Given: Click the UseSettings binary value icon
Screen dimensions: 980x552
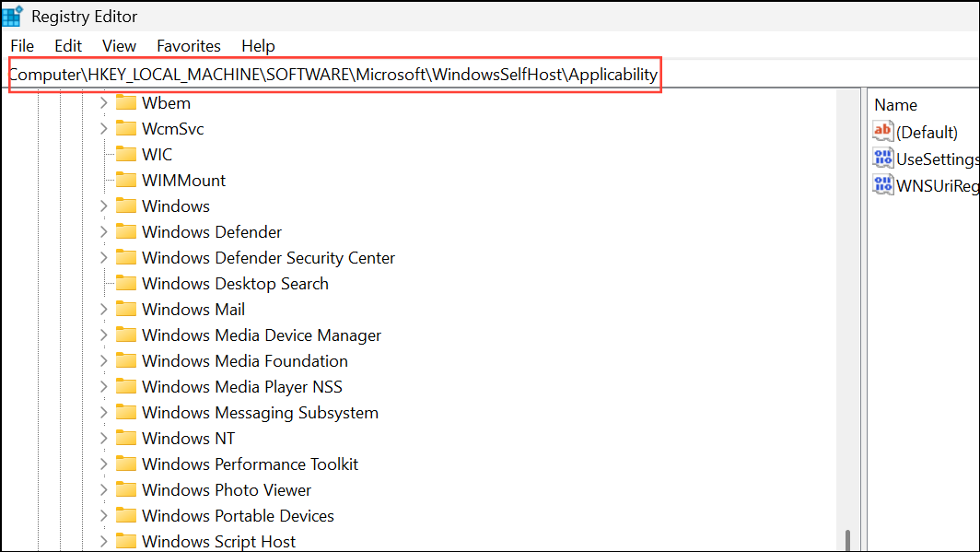Looking at the screenshot, I should 882,159.
